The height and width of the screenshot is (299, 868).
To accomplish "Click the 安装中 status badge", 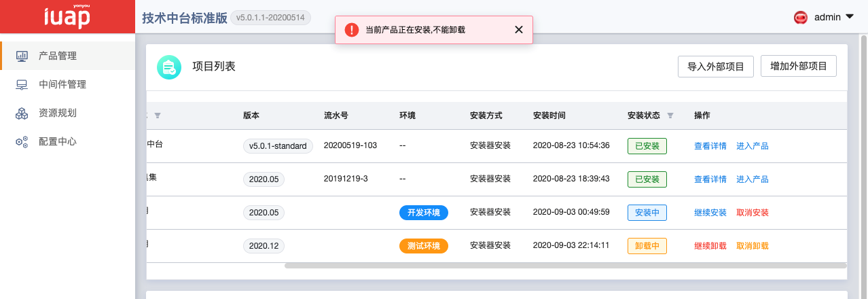I will tap(647, 213).
